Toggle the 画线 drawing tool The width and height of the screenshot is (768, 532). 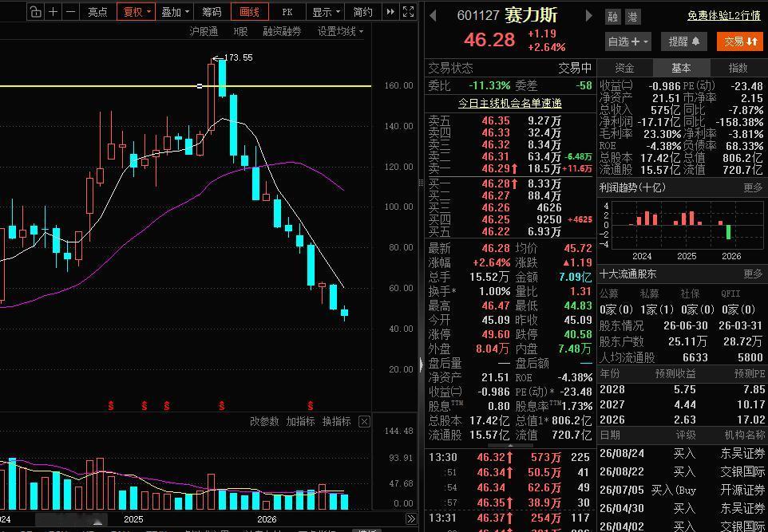(x=249, y=12)
